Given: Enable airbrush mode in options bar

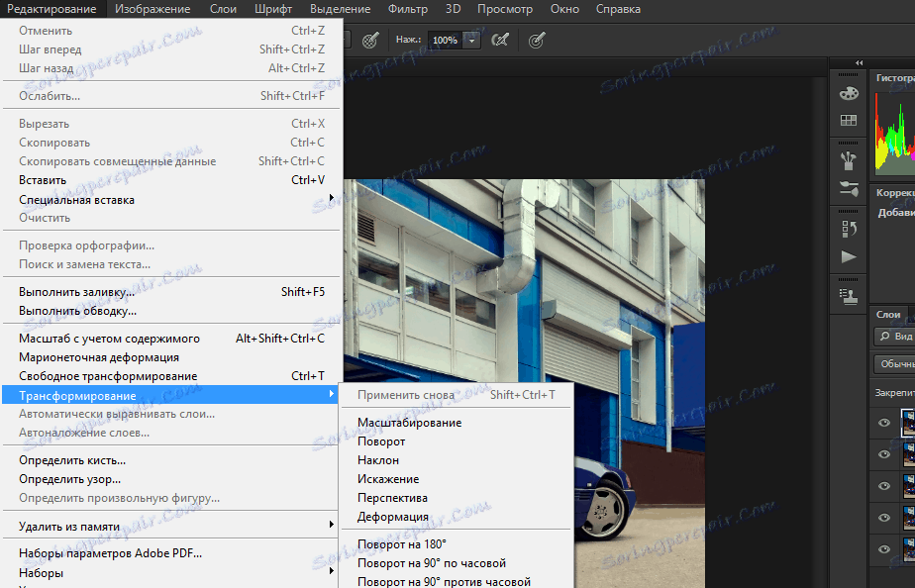Looking at the screenshot, I should coord(500,40).
